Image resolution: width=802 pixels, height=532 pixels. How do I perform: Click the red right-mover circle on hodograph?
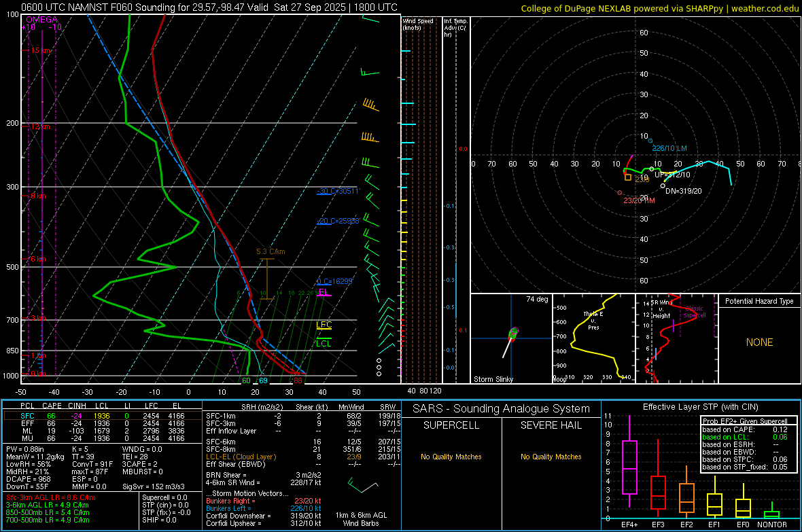tap(619, 193)
